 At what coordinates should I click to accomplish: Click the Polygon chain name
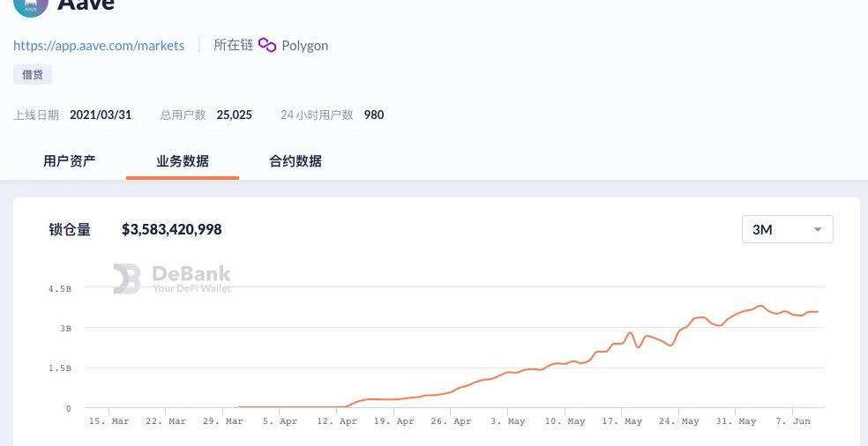[x=304, y=46]
